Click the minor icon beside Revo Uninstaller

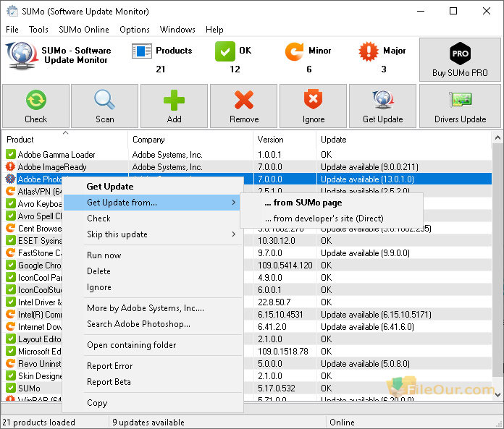[x=11, y=363]
